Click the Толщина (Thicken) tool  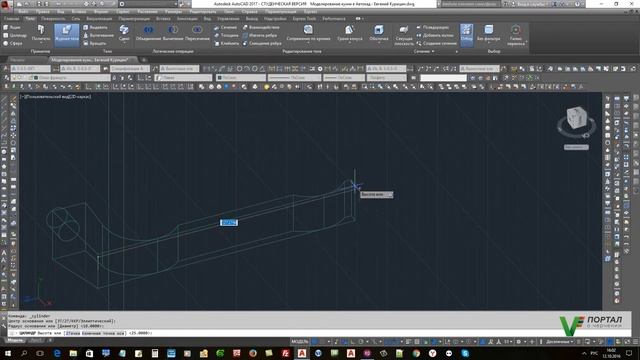click(x=226, y=36)
